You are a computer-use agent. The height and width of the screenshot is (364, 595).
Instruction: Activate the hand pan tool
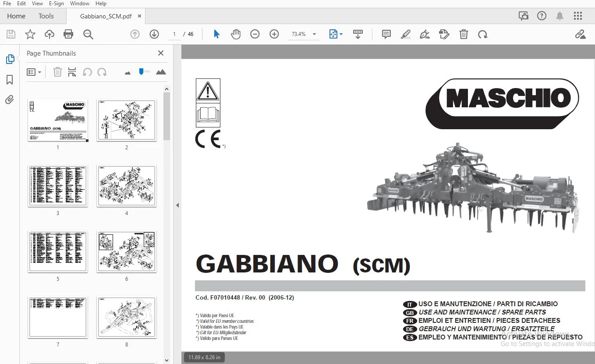(236, 34)
